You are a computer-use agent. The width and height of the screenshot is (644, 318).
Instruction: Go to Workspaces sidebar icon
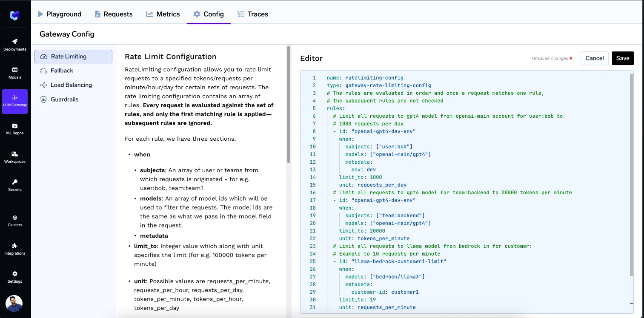(x=15, y=157)
